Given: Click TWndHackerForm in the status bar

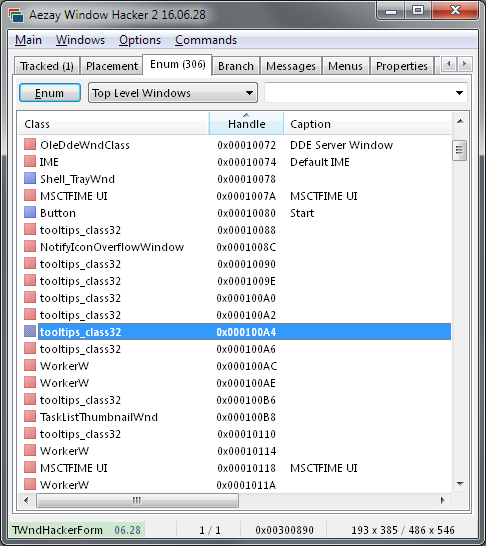Looking at the screenshot, I should (57, 530).
